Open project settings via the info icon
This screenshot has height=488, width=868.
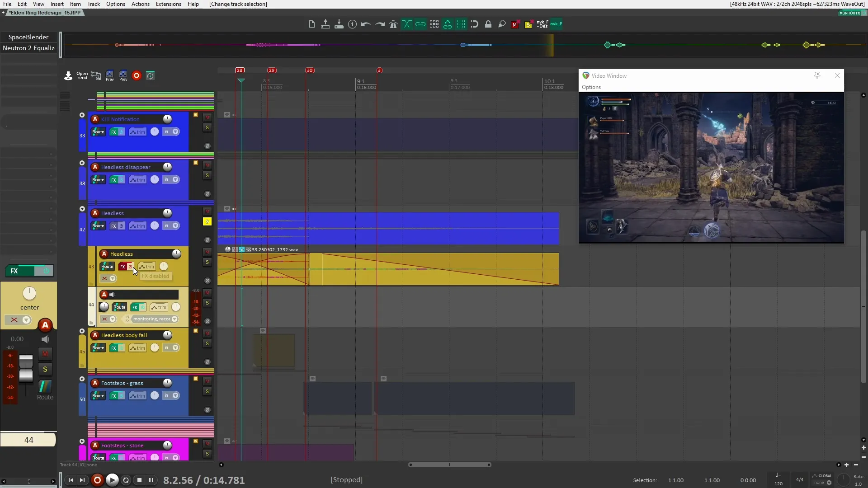352,24
